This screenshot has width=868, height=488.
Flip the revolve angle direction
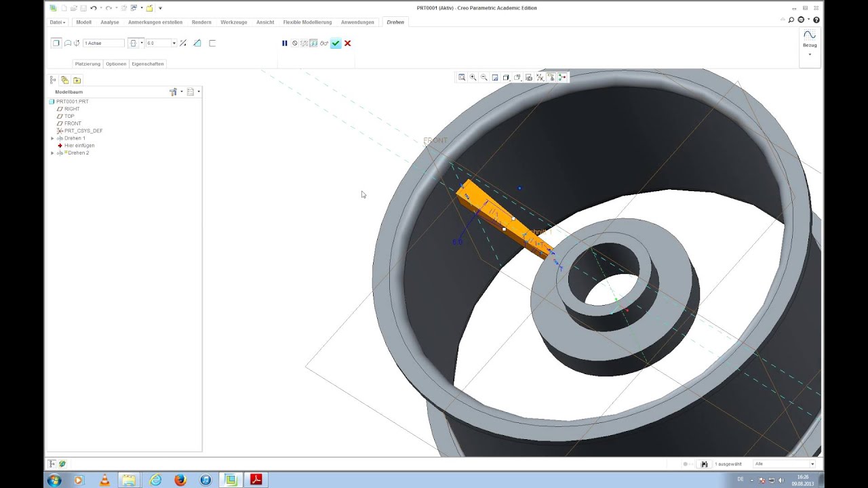tap(183, 43)
